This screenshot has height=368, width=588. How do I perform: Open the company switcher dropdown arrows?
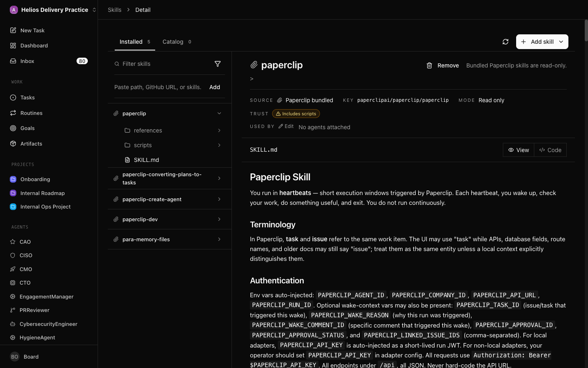tap(94, 10)
